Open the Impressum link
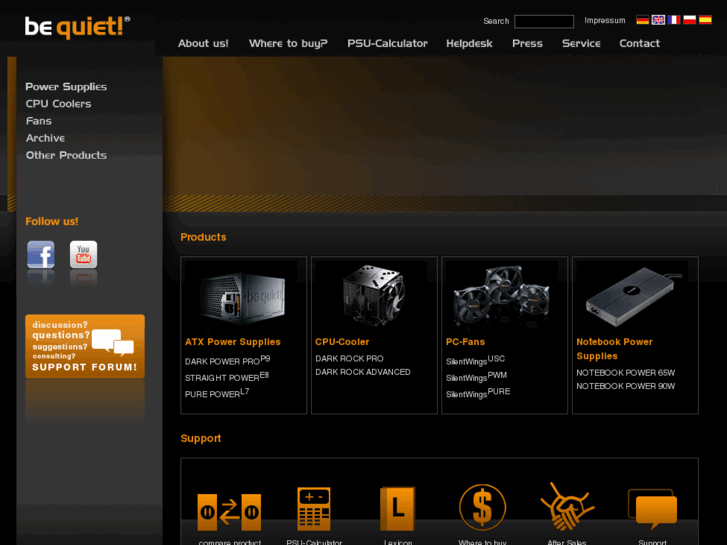727x545 pixels. pyautogui.click(x=605, y=21)
